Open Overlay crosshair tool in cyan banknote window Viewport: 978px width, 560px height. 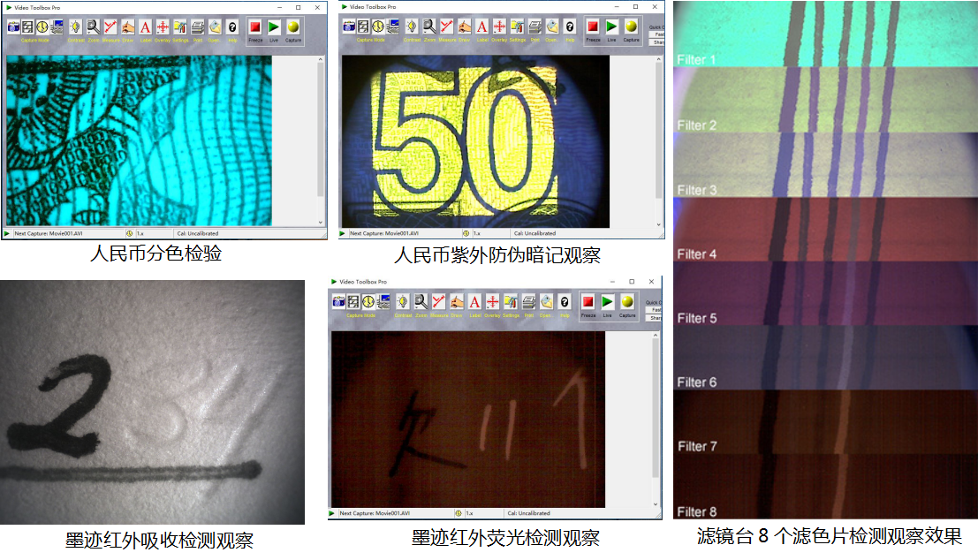click(163, 26)
